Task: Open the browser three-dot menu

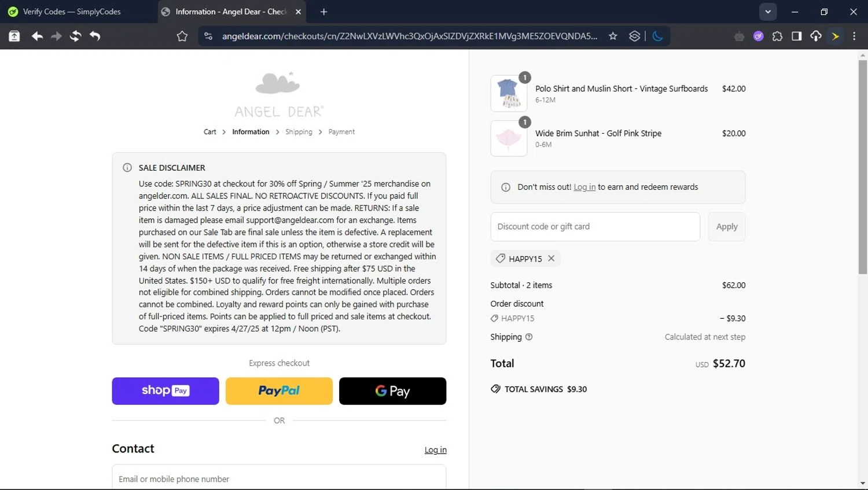Action: pyautogui.click(x=854, y=36)
